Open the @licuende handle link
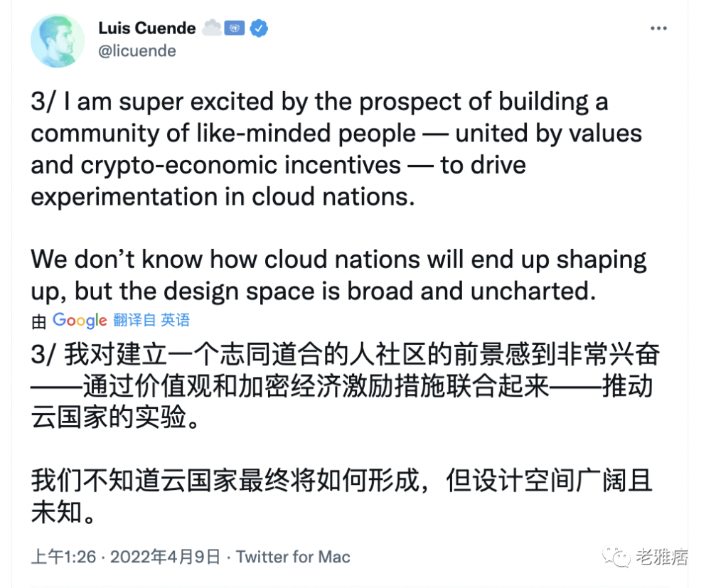The image size is (711, 588). click(137, 51)
